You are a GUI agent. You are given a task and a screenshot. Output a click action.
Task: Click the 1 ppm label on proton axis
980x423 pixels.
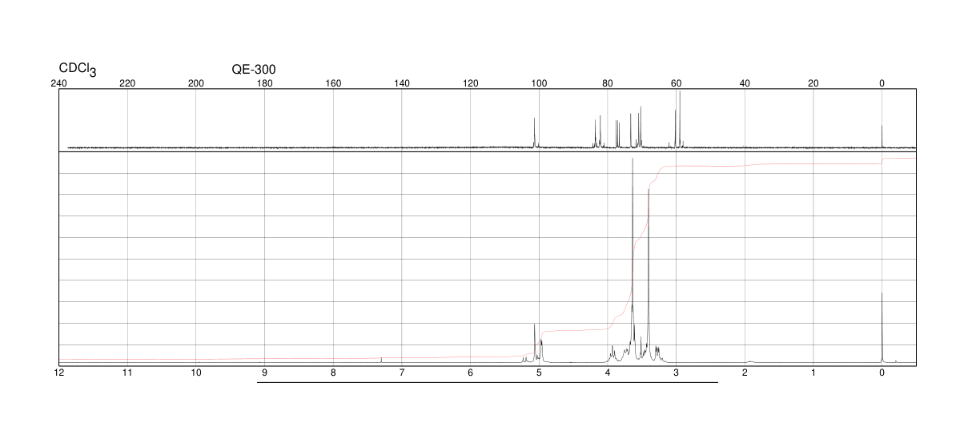pyautogui.click(x=813, y=373)
